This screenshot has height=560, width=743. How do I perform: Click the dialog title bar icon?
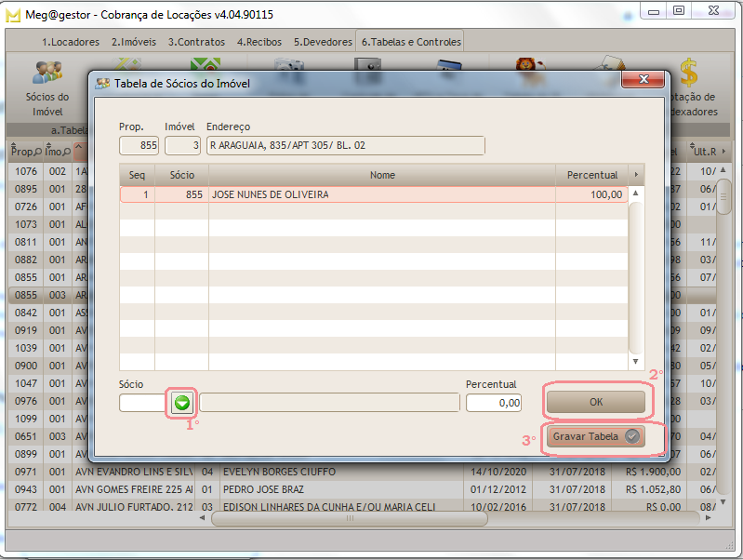tap(102, 84)
